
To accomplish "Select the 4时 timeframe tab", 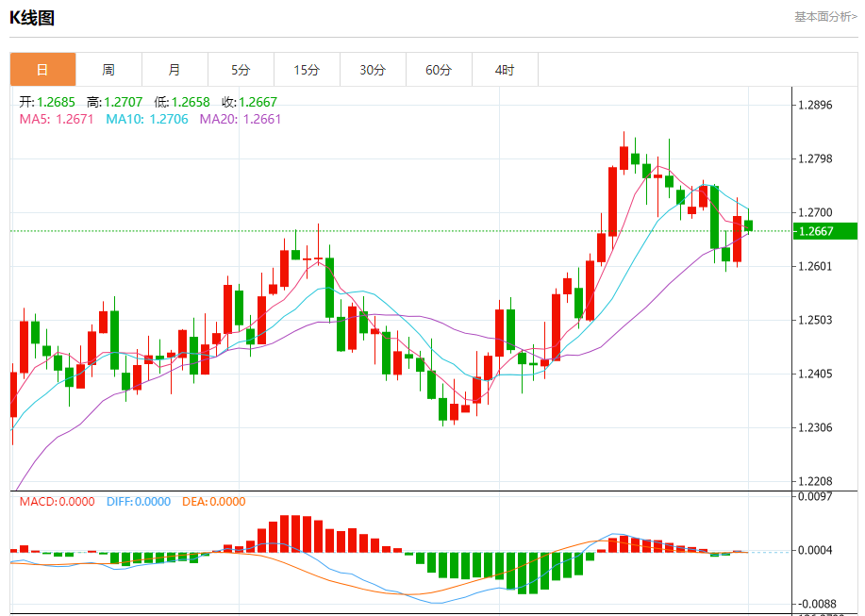I will (x=505, y=70).
